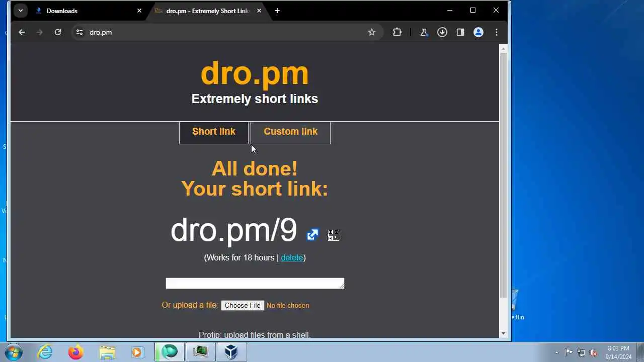
Task: Open the active green app taskbar icon
Action: [170, 352]
